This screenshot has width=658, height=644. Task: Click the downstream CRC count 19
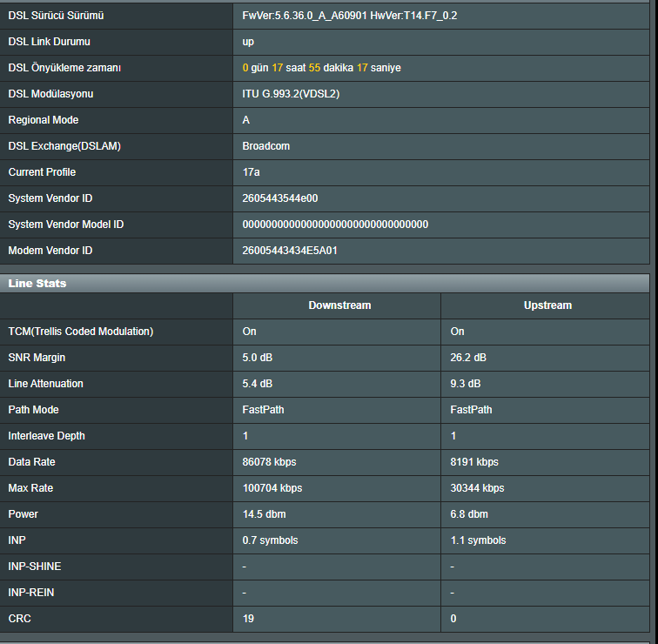[248, 619]
